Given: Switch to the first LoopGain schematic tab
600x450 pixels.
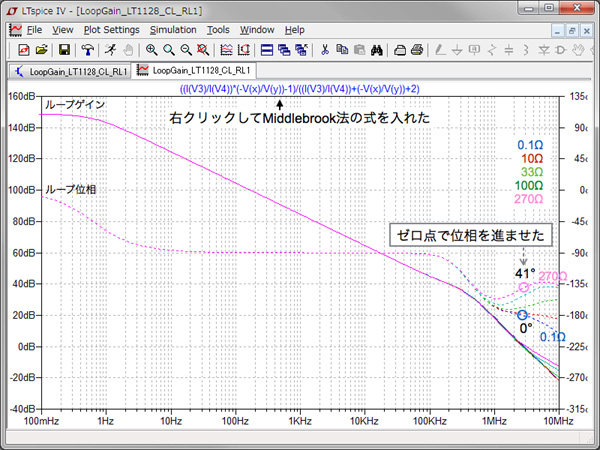Looking at the screenshot, I should click(69, 71).
